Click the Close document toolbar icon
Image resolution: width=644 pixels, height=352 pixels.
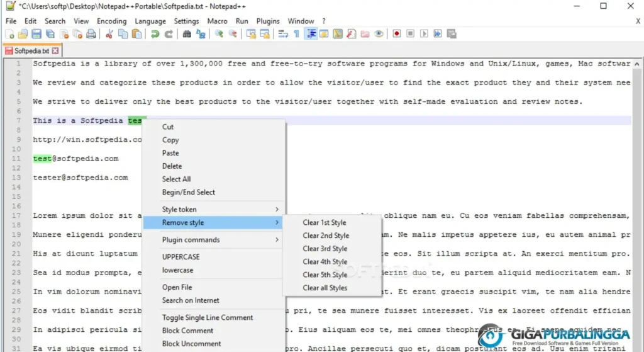coord(64,34)
